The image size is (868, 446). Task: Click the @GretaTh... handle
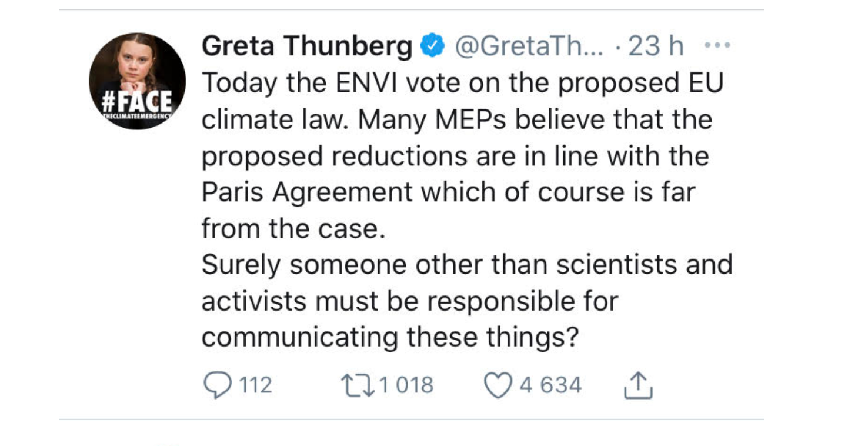point(528,46)
